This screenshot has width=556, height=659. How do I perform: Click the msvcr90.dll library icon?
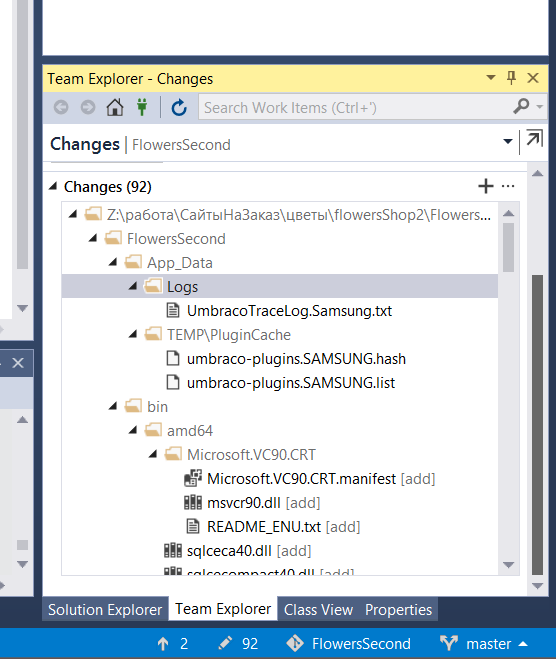[x=193, y=502]
